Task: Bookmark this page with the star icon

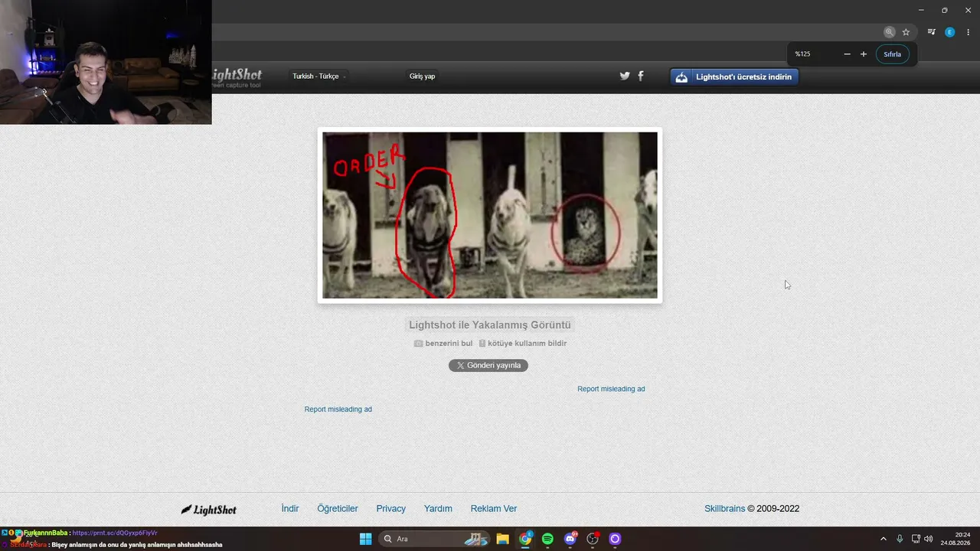Action: point(906,32)
